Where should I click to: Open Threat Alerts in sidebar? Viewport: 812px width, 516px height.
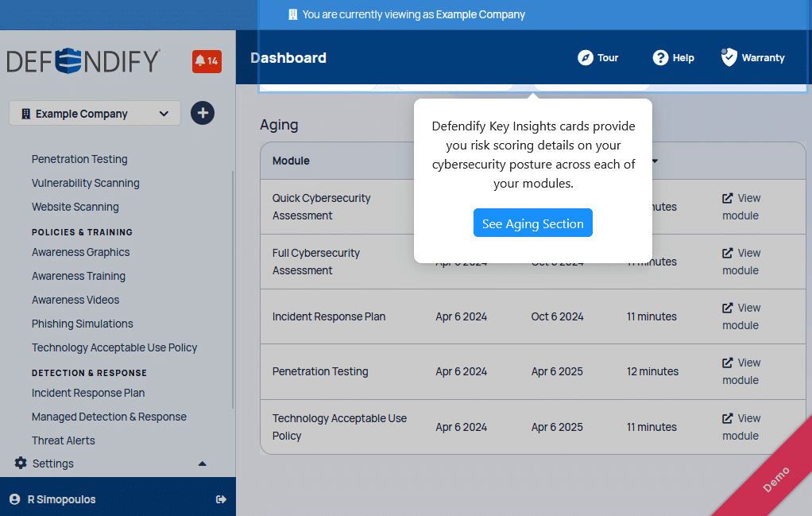(x=64, y=441)
